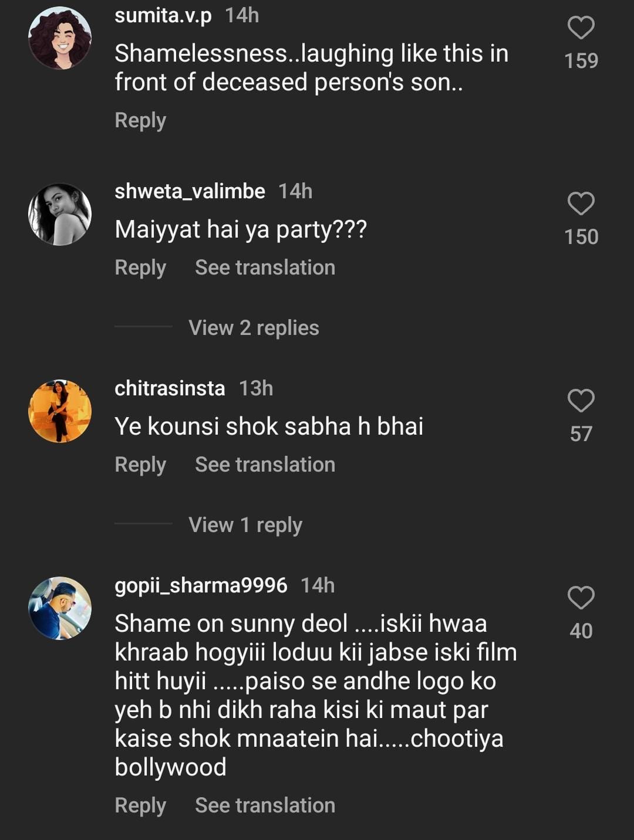See translation of gopii_sharma9996's comment

[x=265, y=805]
